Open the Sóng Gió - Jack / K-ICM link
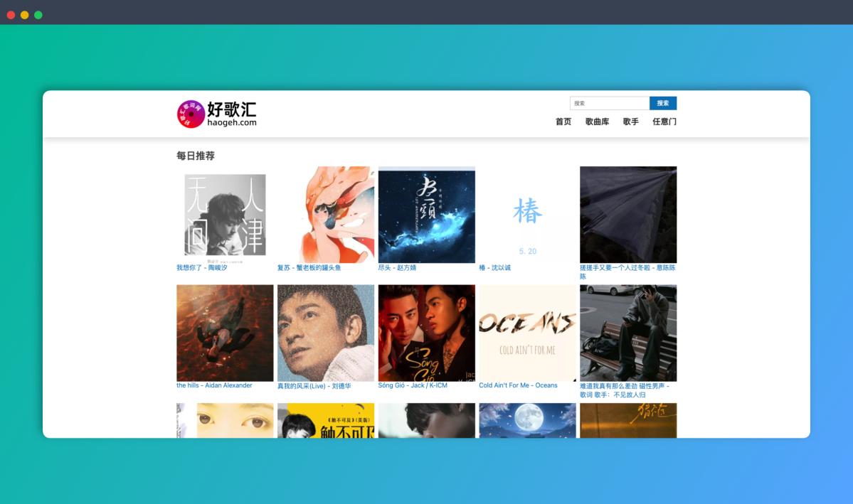Viewport: 853px width, 504px height. (x=413, y=385)
